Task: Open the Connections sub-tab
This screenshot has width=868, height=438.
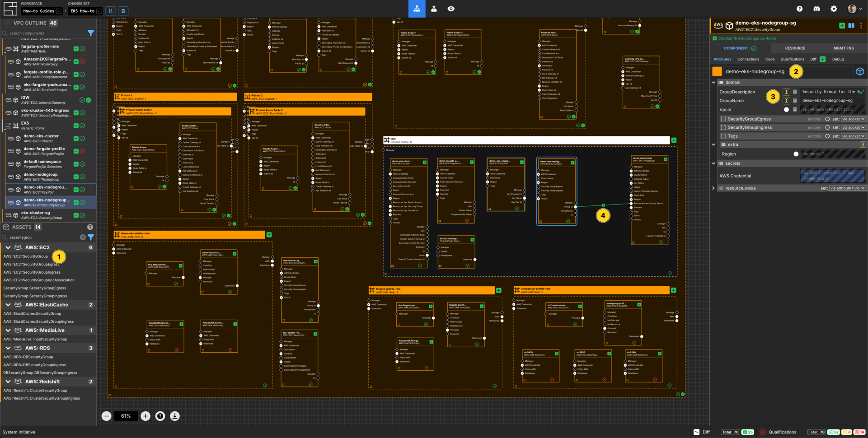Action: click(x=748, y=59)
